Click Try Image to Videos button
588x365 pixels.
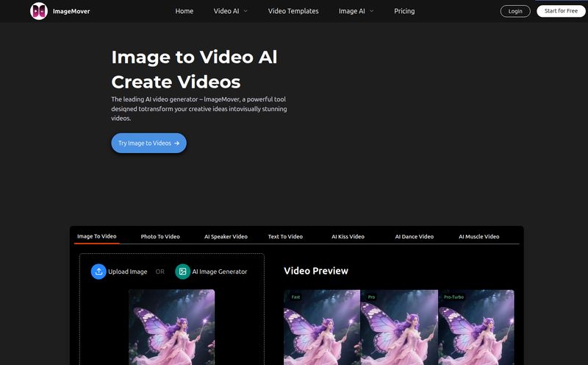coord(149,143)
